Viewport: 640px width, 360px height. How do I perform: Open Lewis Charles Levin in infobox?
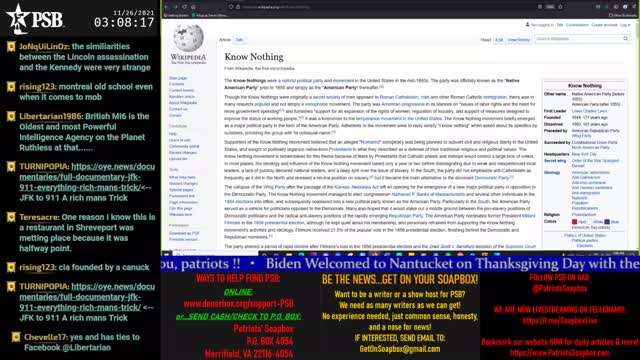tap(589, 111)
